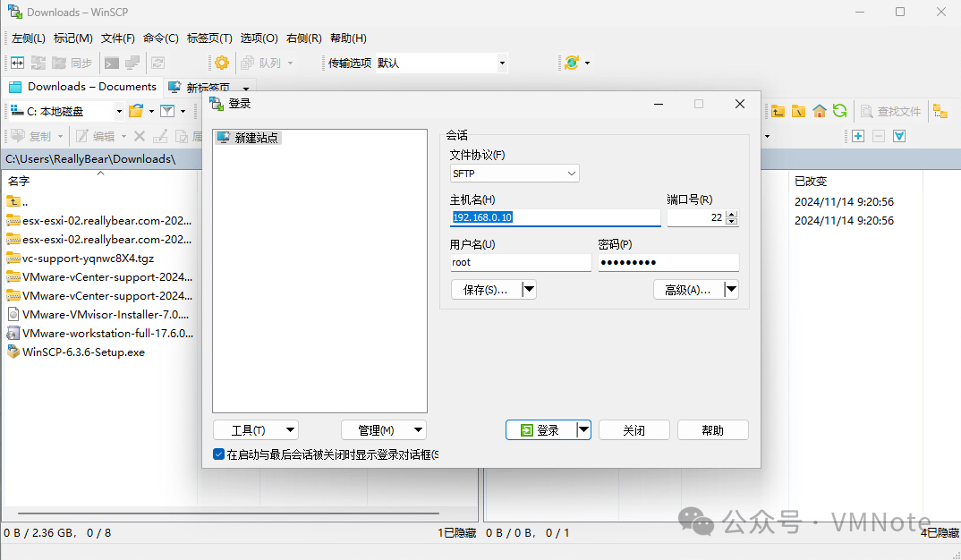Image resolution: width=961 pixels, height=560 pixels.
Task: Click the delete X toolbar icon
Action: coord(140,136)
